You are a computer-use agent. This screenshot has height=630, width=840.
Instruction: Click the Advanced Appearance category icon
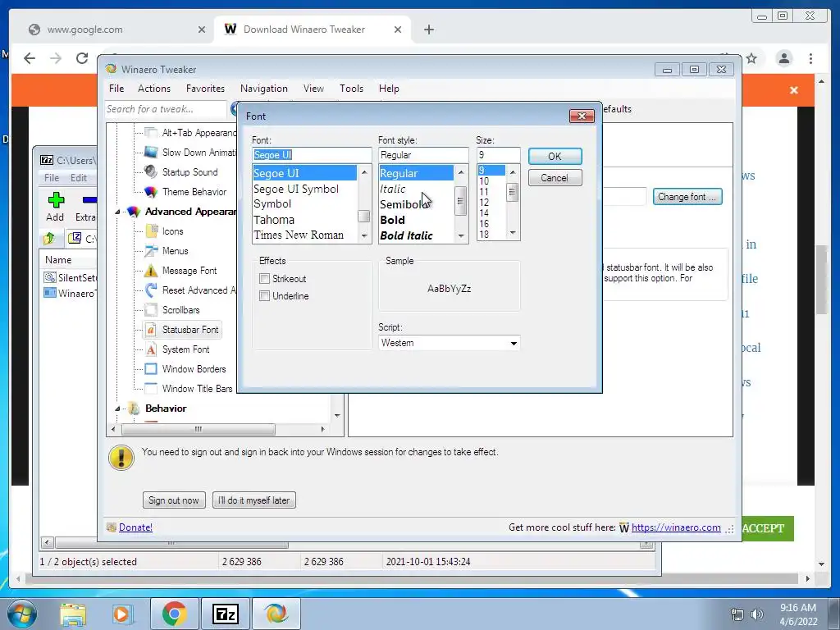coord(134,212)
